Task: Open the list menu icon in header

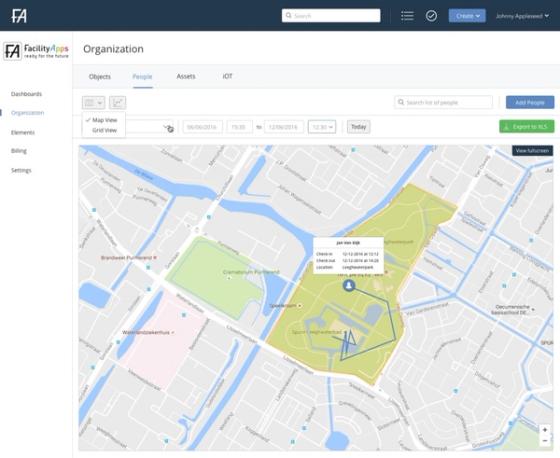Action: click(x=407, y=16)
